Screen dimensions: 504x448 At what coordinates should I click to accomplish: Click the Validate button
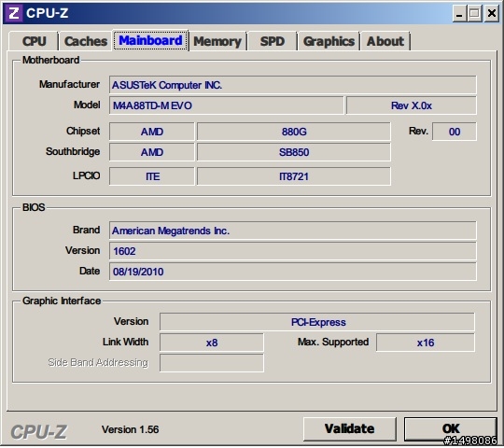[349, 428]
